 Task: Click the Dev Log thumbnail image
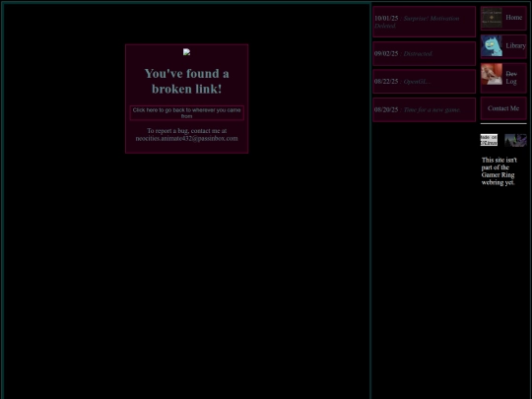tap(492, 74)
